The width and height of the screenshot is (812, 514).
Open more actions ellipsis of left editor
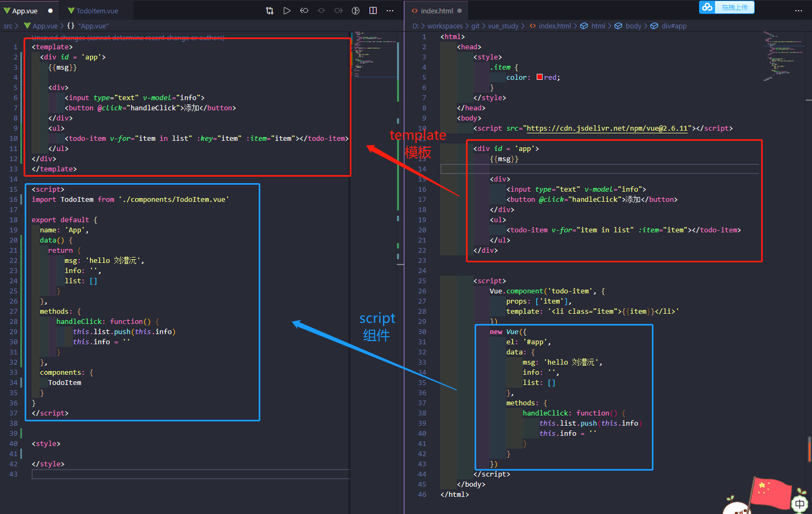[x=390, y=11]
